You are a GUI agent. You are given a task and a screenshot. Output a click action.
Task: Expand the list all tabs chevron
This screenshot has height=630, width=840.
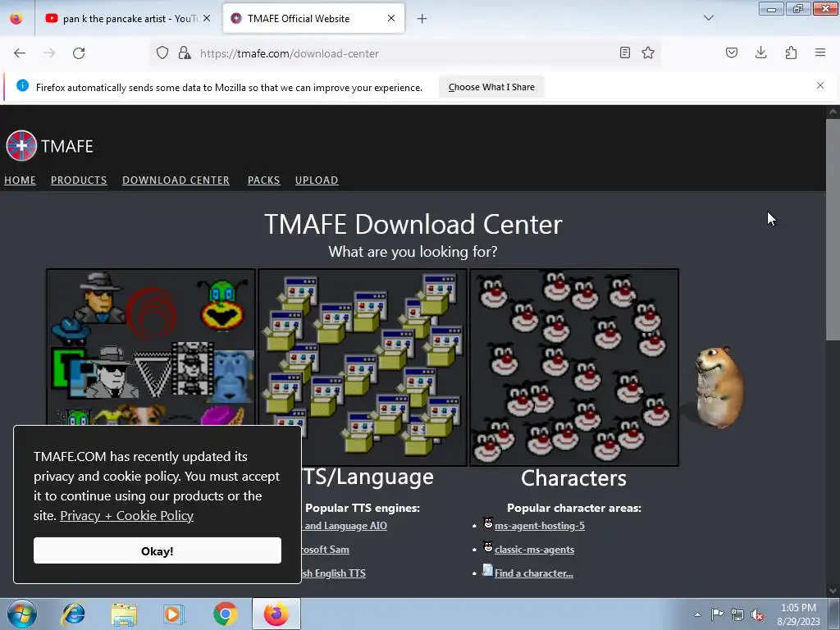709,18
